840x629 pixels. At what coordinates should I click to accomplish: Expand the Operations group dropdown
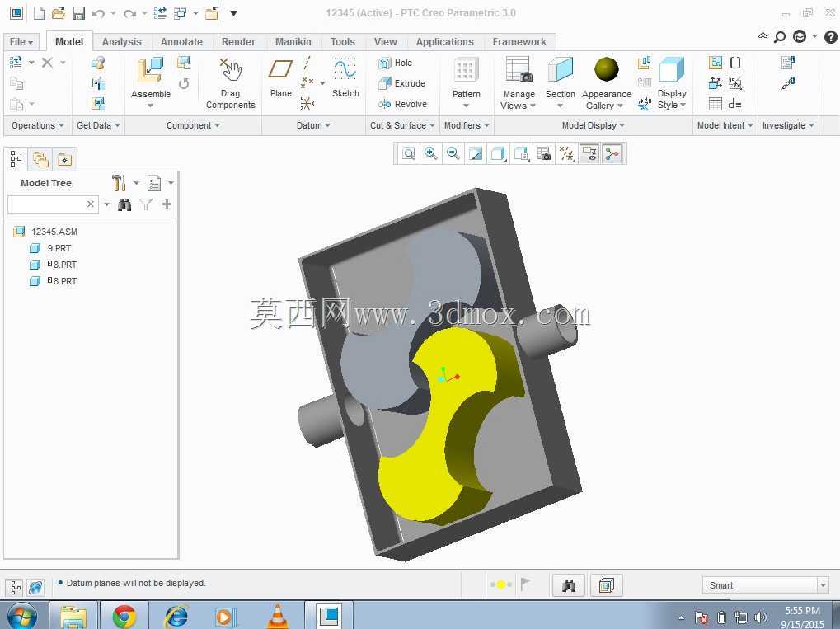click(x=37, y=125)
